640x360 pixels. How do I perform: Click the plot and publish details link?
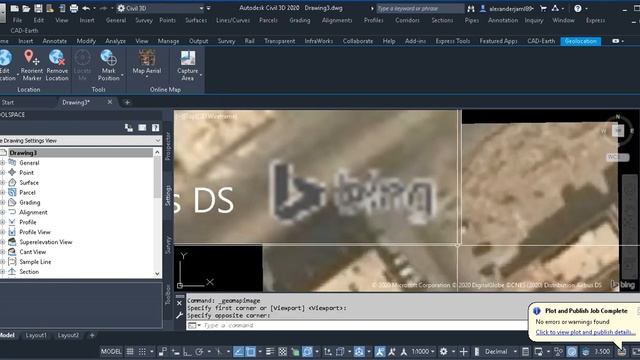click(585, 332)
